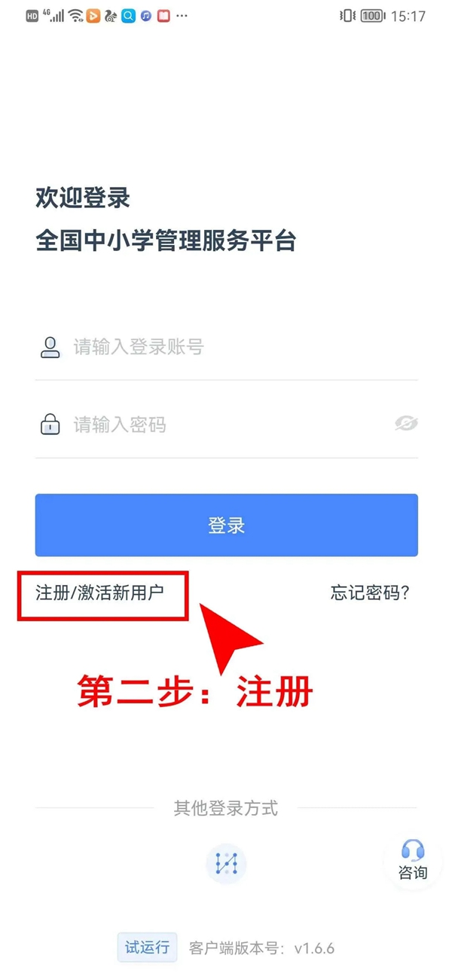452x980 pixels.
Task: Tap the orange video app notification icon
Action: point(93,16)
